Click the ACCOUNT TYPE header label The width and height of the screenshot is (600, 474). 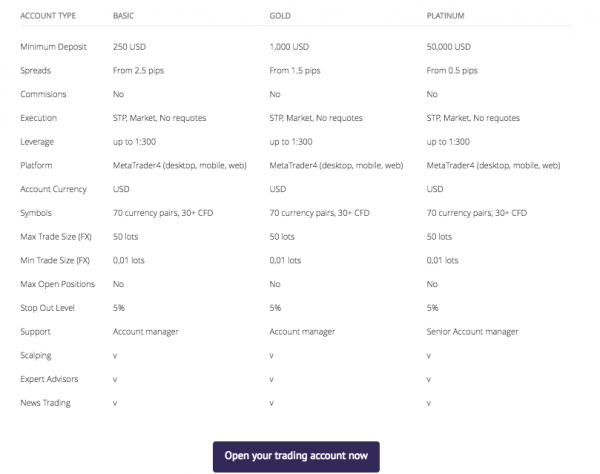coord(48,16)
